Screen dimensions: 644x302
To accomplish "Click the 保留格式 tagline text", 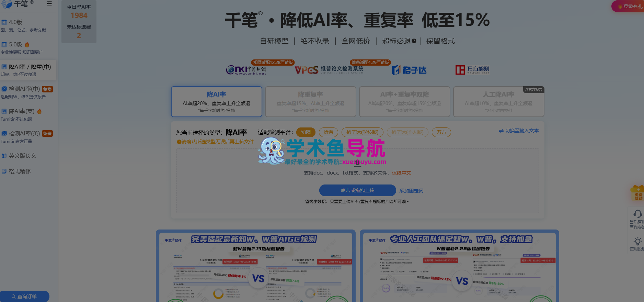I will click(440, 41).
